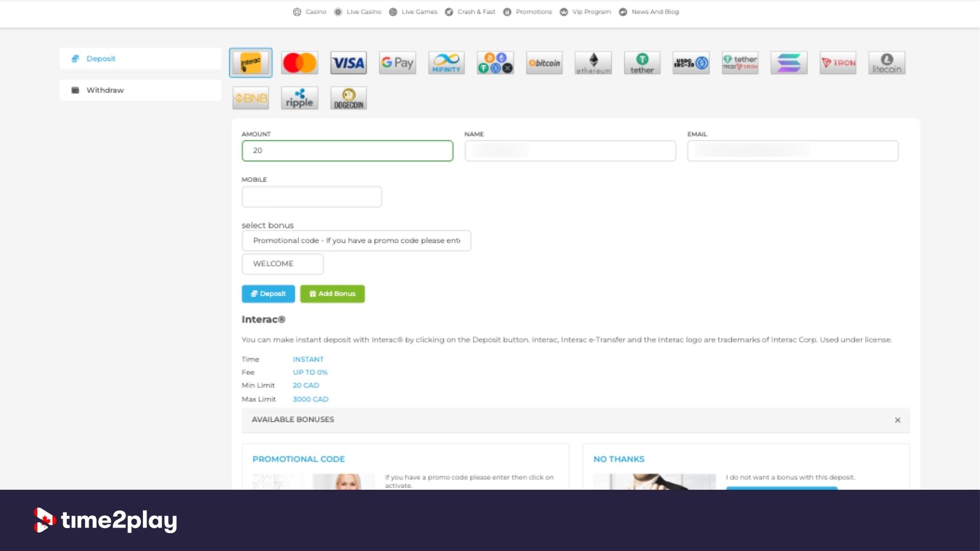Viewport: 980px width, 551px height.
Task: Collapse the Available Bonuses panel
Action: click(x=897, y=420)
